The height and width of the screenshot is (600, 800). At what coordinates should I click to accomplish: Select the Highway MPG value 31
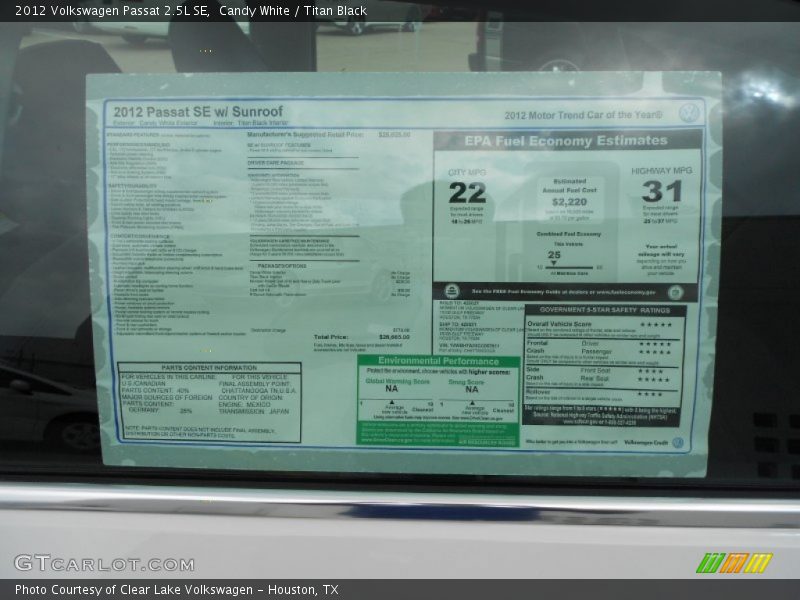click(662, 191)
